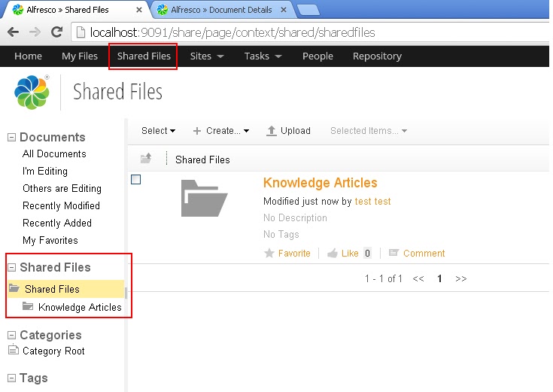This screenshot has width=553, height=392.
Task: Open the Sites dropdown menu
Action: 207,56
